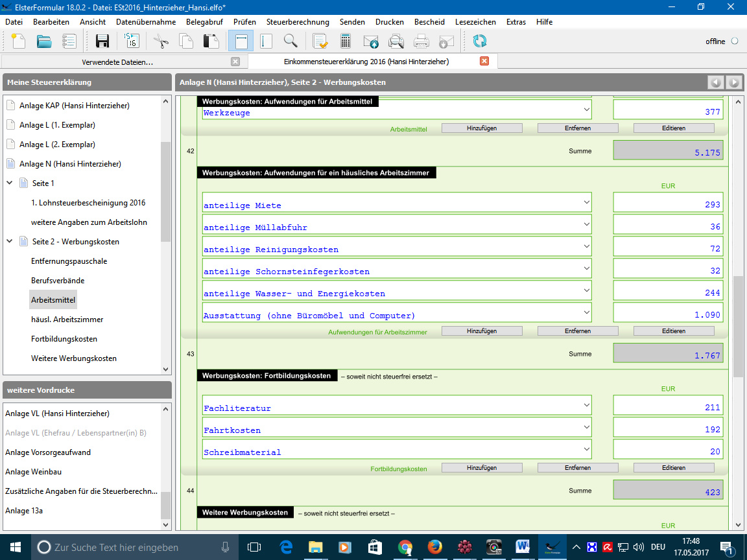
Task: Expand the Fachliteratur dropdown arrow
Action: (586, 405)
